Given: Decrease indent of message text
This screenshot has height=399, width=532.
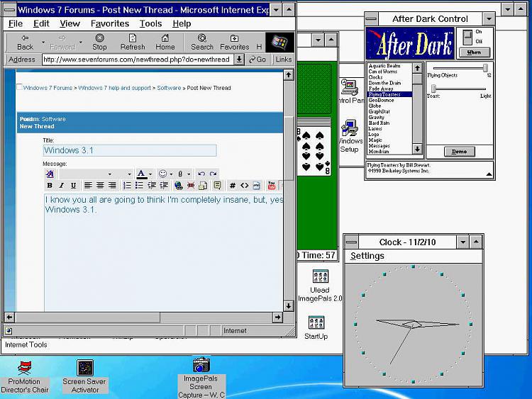Looking at the screenshot, I should point(152,186).
